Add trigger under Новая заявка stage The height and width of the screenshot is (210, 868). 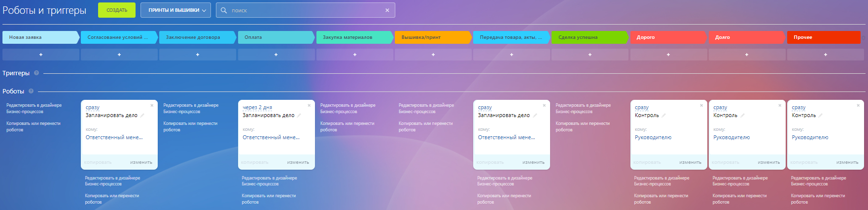coord(40,55)
